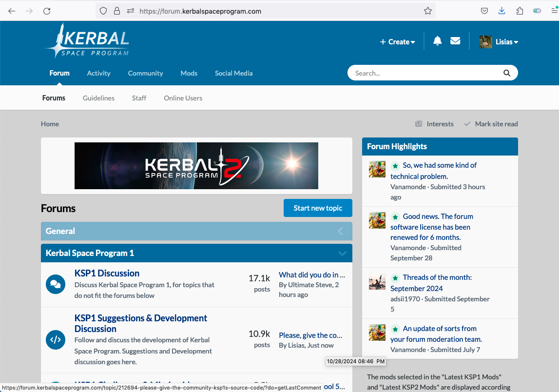Open the browser extensions puzzle icon
This screenshot has width=559, height=392.
520,11
